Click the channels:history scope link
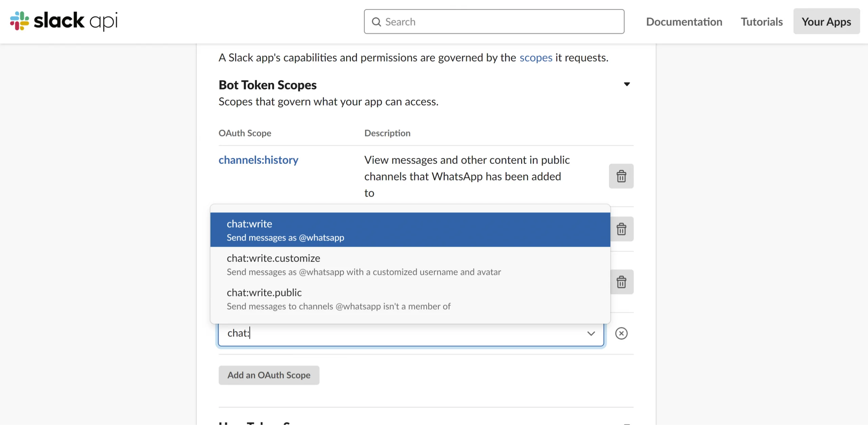The width and height of the screenshot is (868, 425). point(258,159)
